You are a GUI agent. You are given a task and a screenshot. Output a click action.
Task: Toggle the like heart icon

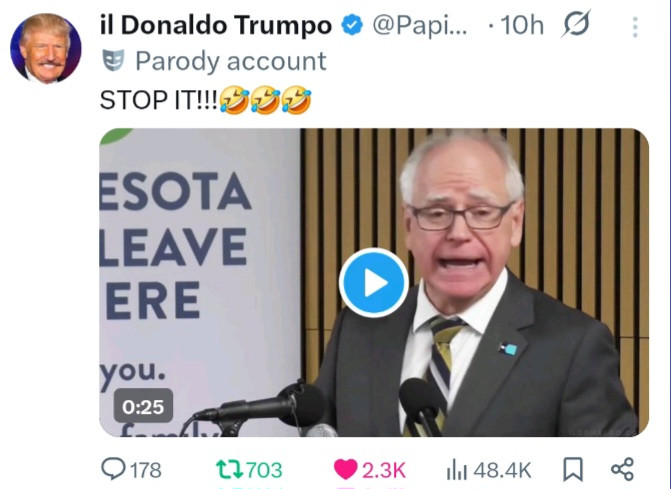tap(345, 469)
